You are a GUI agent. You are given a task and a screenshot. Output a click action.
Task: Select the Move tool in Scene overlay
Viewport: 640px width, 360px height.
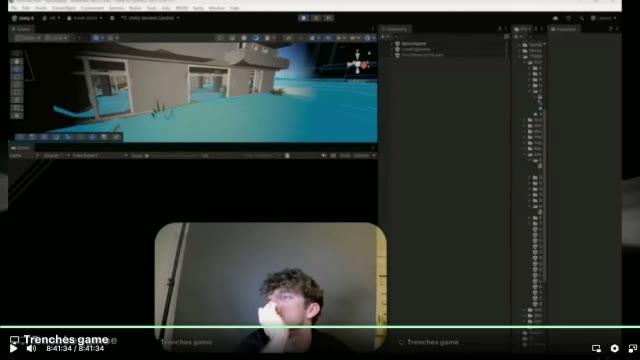pyautogui.click(x=17, y=69)
